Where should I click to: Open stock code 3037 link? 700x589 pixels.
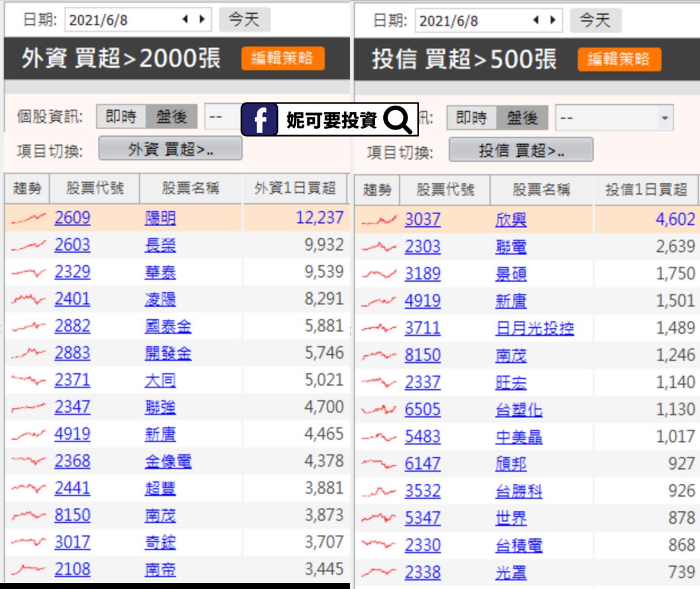pos(422,219)
